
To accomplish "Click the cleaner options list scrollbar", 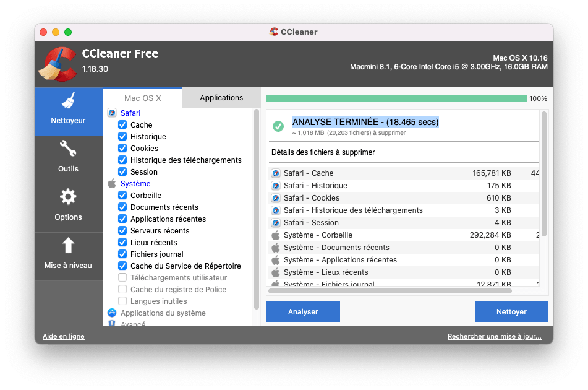I will point(257,209).
